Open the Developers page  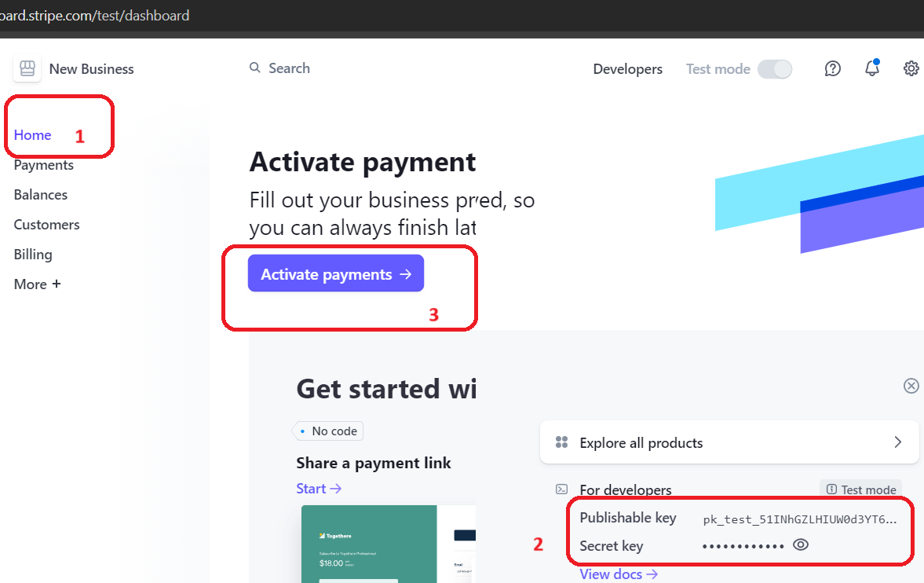(627, 69)
